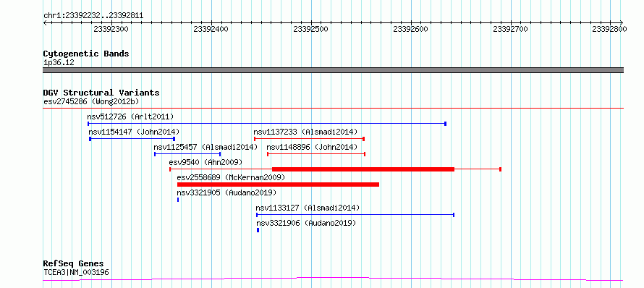Click the thick red esv2558689 bar
This screenshot has width=644, height=288.
click(x=278, y=185)
